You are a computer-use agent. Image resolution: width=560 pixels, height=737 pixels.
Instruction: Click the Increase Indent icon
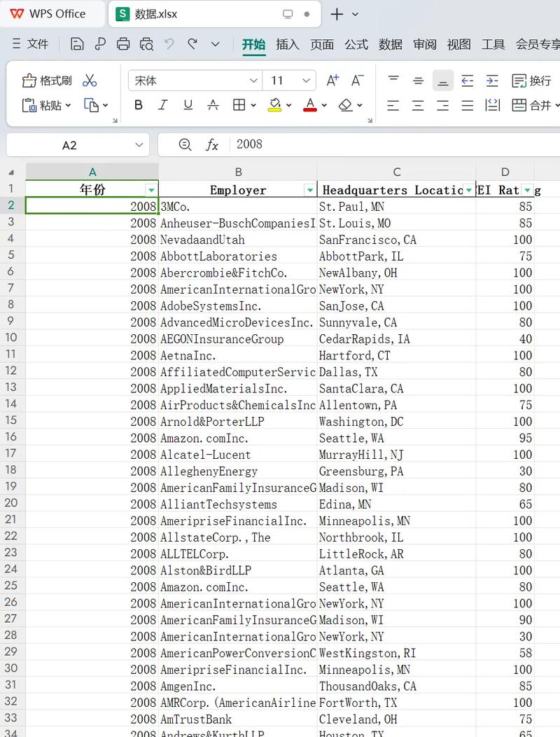point(492,81)
